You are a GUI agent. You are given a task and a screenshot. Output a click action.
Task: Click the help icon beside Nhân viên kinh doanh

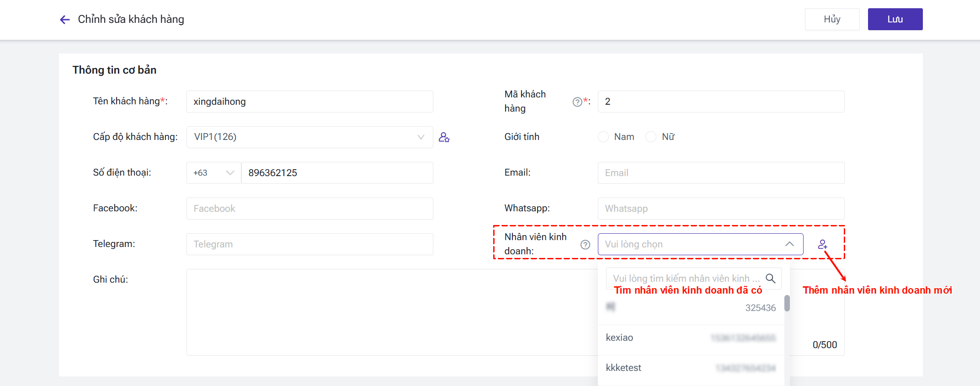[585, 245]
